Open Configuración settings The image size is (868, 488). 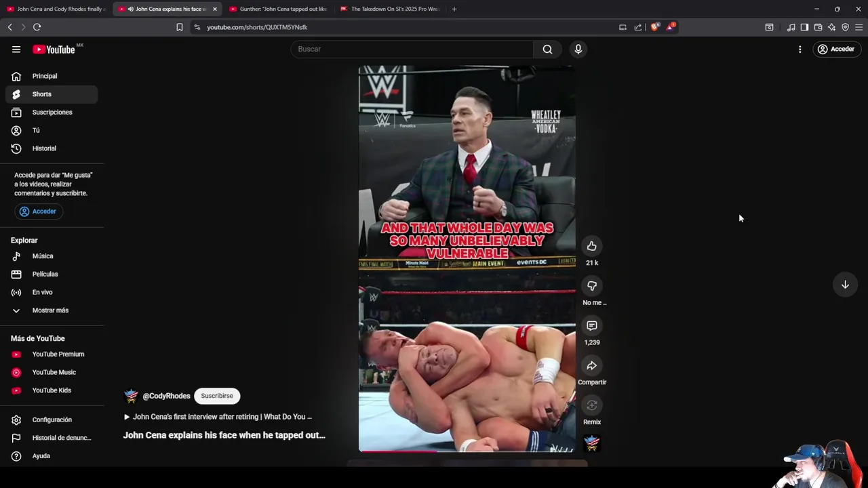click(52, 420)
